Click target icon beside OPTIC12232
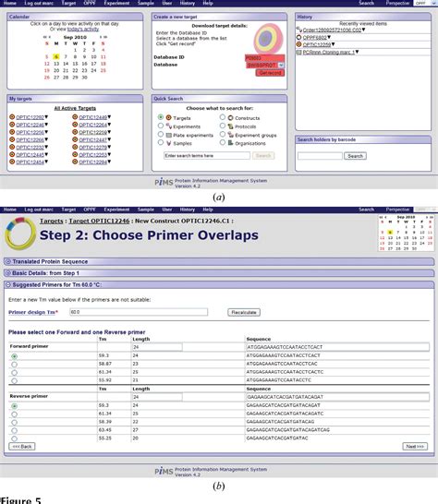The image size is (438, 504). tap(12, 147)
